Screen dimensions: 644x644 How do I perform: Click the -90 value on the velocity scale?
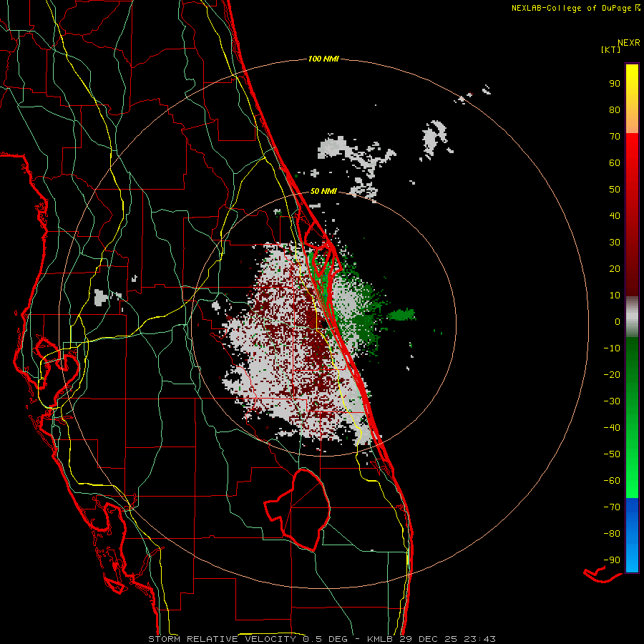tap(612, 560)
